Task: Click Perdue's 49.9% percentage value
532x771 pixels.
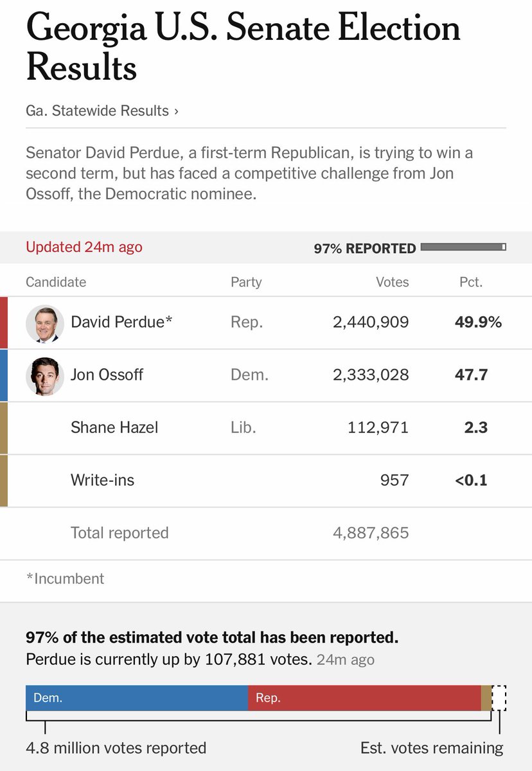Action: 478,322
